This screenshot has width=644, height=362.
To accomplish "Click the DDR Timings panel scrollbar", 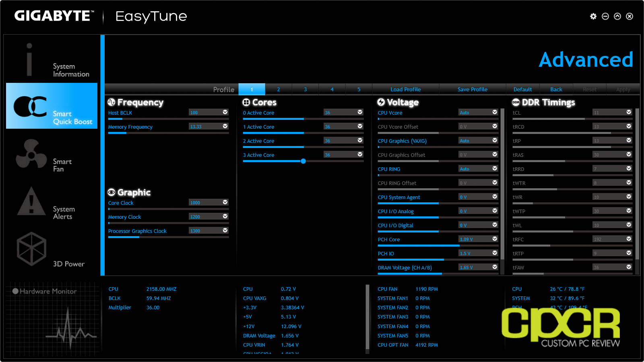I will 637,183.
